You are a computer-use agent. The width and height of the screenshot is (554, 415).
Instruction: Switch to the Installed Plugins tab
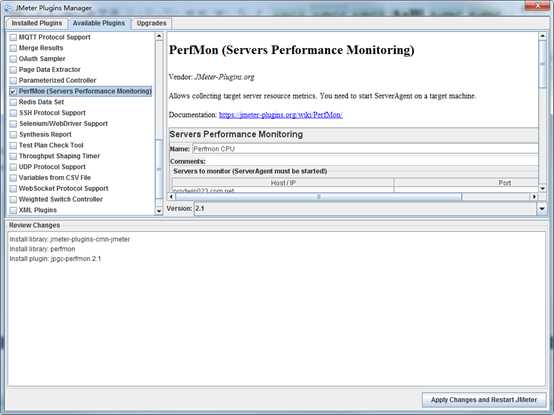coord(36,23)
